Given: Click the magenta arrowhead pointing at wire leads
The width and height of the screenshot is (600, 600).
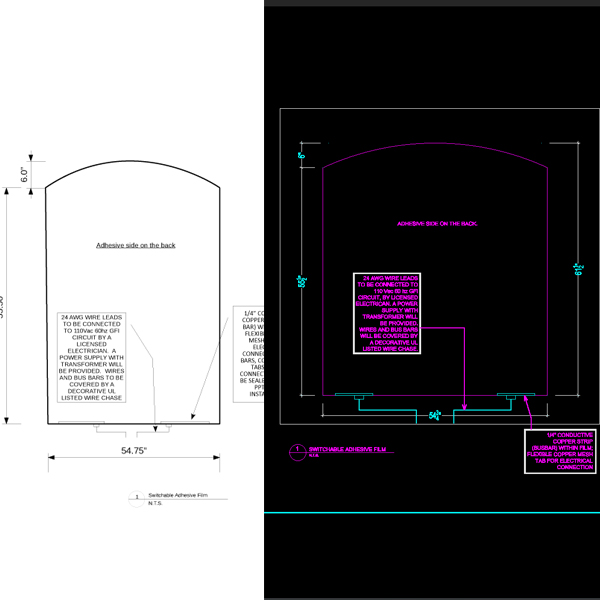Looking at the screenshot, I should pyautogui.click(x=464, y=407).
